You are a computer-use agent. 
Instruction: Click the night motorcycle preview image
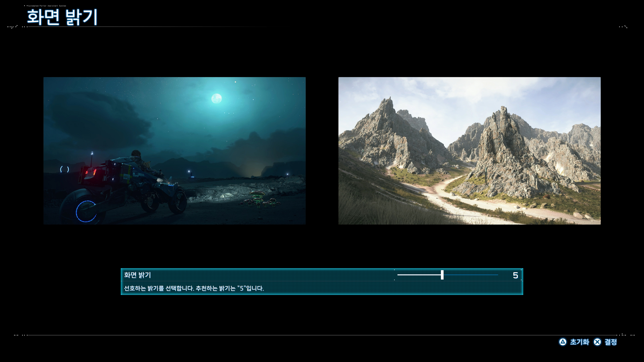point(174,151)
